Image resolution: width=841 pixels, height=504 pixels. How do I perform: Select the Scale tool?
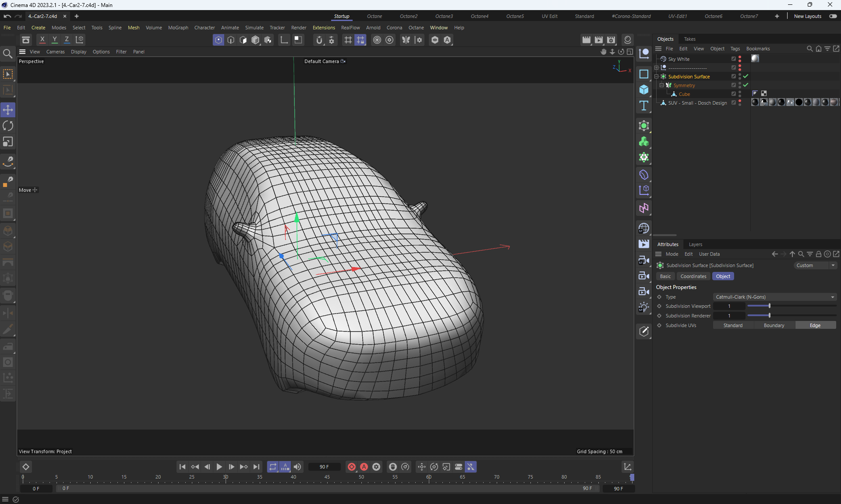(8, 142)
